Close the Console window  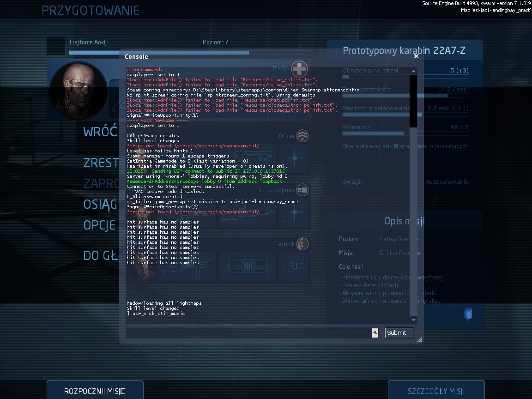click(416, 56)
